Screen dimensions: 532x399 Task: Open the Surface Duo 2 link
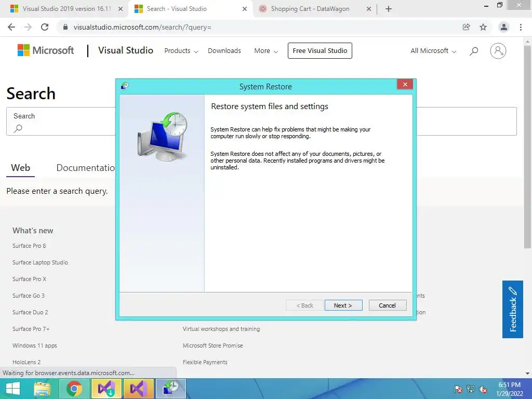point(30,312)
